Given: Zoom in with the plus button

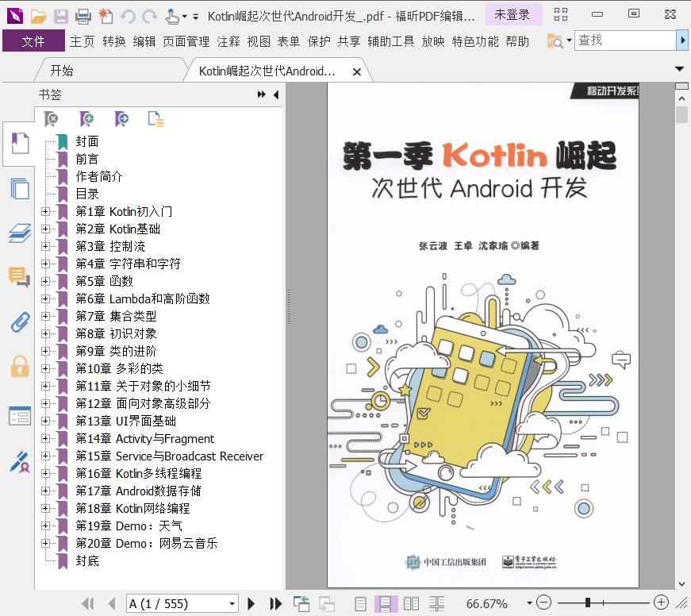Looking at the screenshot, I should pos(661,603).
